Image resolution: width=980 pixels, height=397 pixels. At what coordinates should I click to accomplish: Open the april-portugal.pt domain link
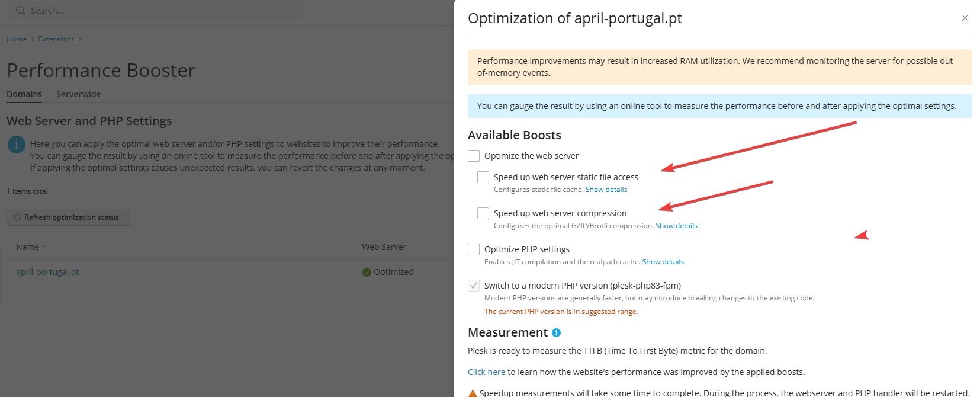[x=47, y=272]
